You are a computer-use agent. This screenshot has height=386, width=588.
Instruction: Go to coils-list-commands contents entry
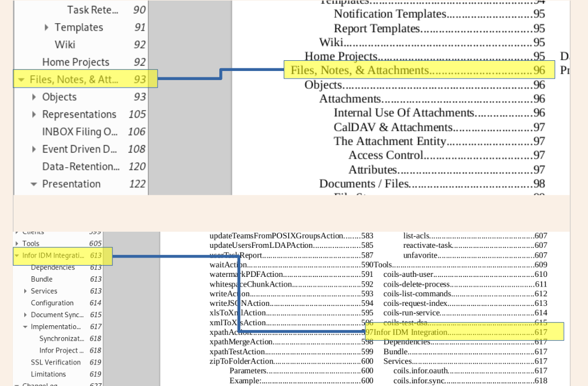click(465, 294)
